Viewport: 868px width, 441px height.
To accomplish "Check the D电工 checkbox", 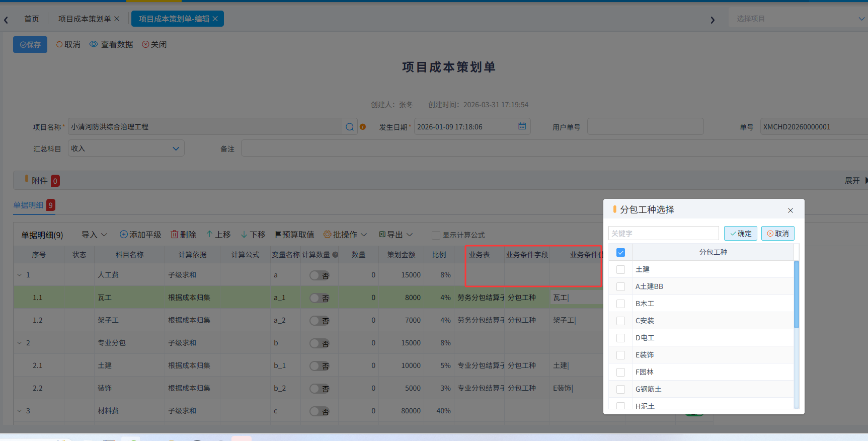I will [620, 338].
